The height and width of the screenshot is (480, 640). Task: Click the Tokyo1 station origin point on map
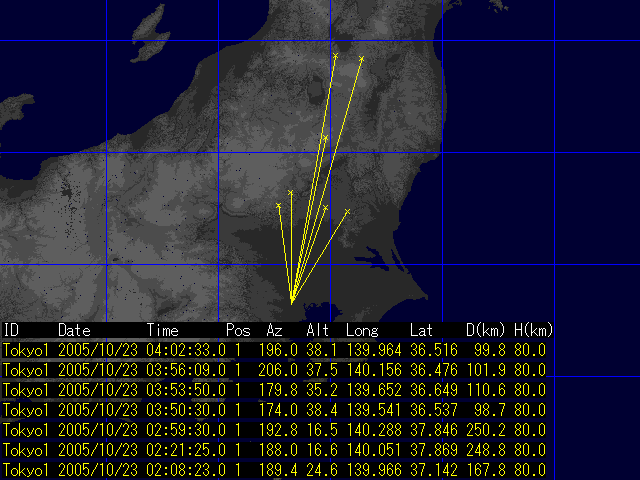tap(291, 301)
